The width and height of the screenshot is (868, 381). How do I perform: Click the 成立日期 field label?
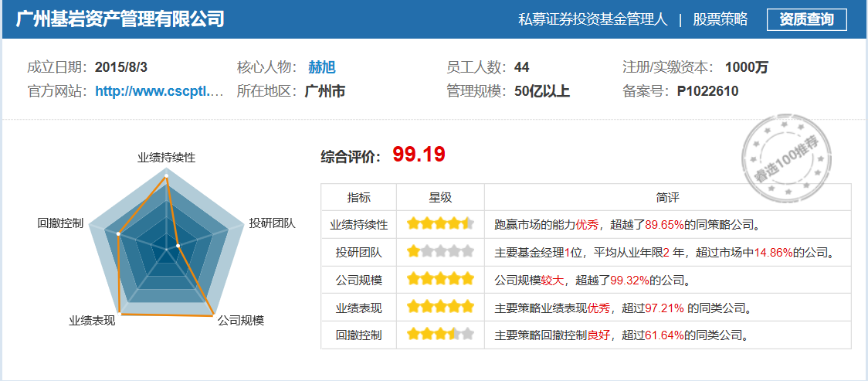click(x=58, y=67)
